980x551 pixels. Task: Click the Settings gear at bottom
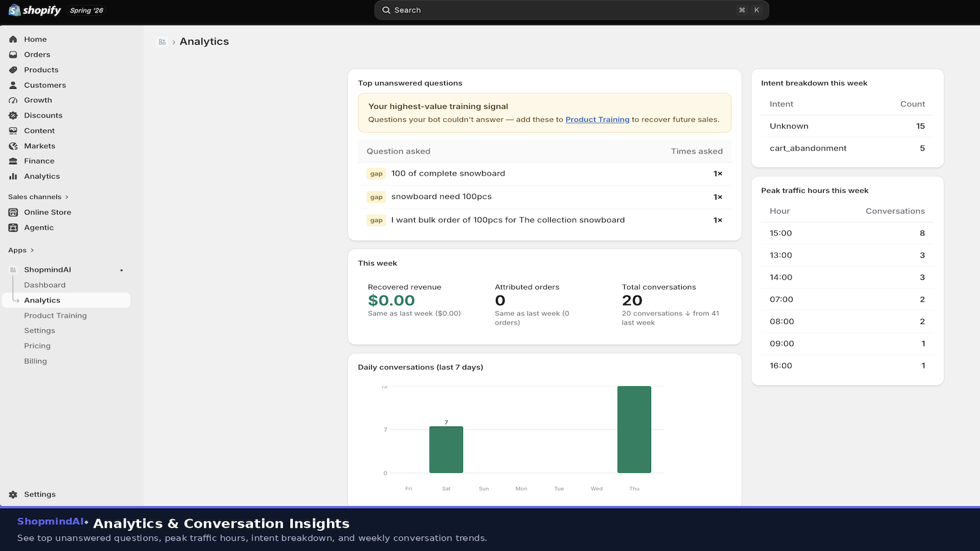(x=13, y=495)
